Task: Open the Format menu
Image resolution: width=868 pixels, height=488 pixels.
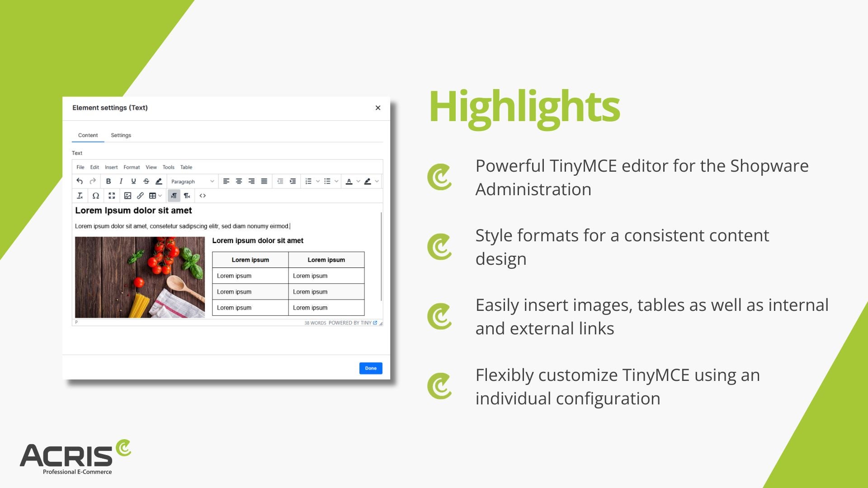Action: [x=132, y=167]
